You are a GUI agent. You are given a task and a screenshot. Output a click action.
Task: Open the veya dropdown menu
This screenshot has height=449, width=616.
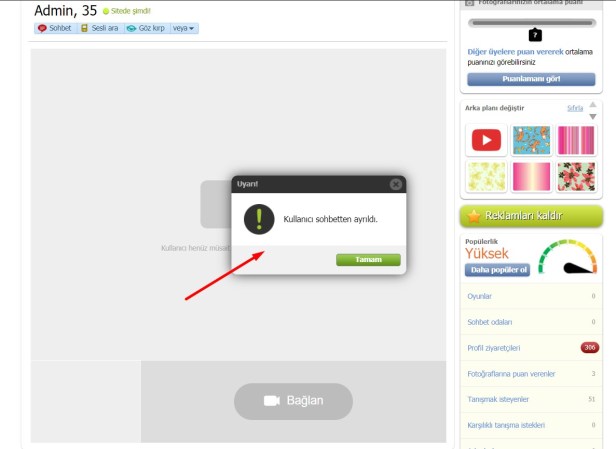click(184, 28)
